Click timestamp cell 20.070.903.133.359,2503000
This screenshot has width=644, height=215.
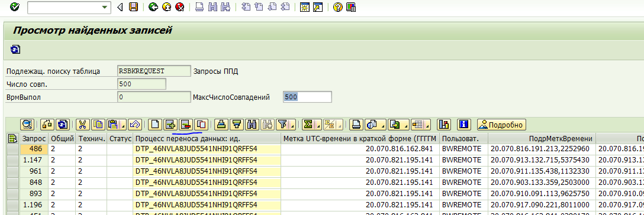click(x=542, y=182)
